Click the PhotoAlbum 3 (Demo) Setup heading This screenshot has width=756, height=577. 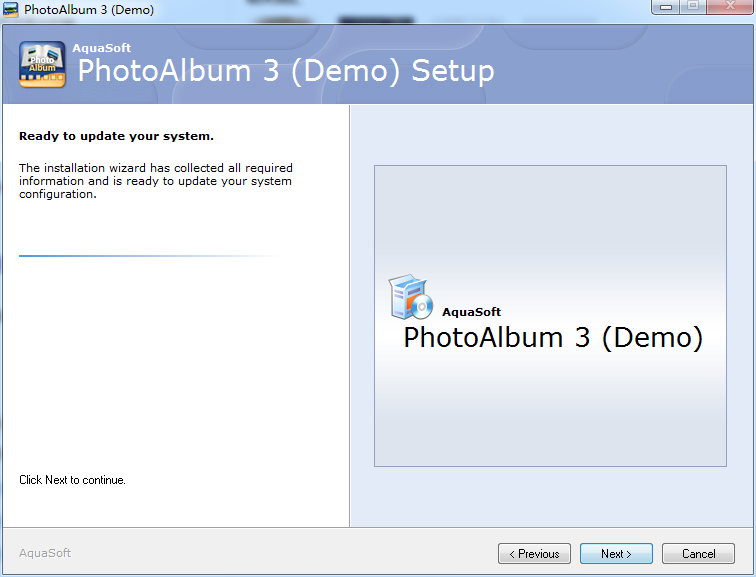(x=286, y=71)
